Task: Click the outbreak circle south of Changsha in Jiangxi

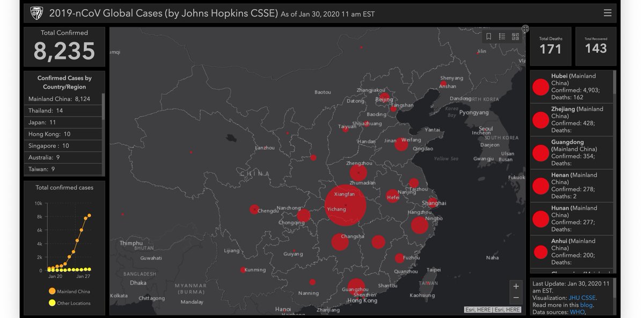Action: 378,242
